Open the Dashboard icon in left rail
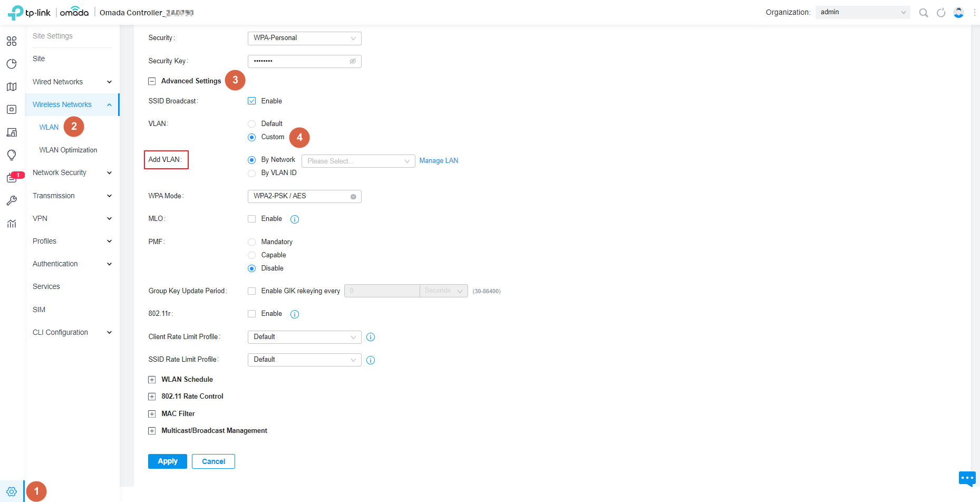The width and height of the screenshot is (980, 502). coord(12,41)
